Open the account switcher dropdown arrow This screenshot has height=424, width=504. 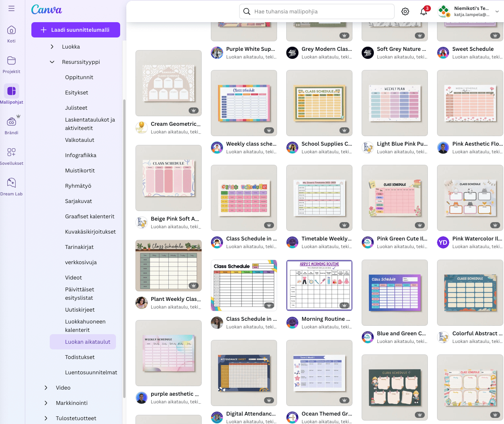(x=497, y=11)
